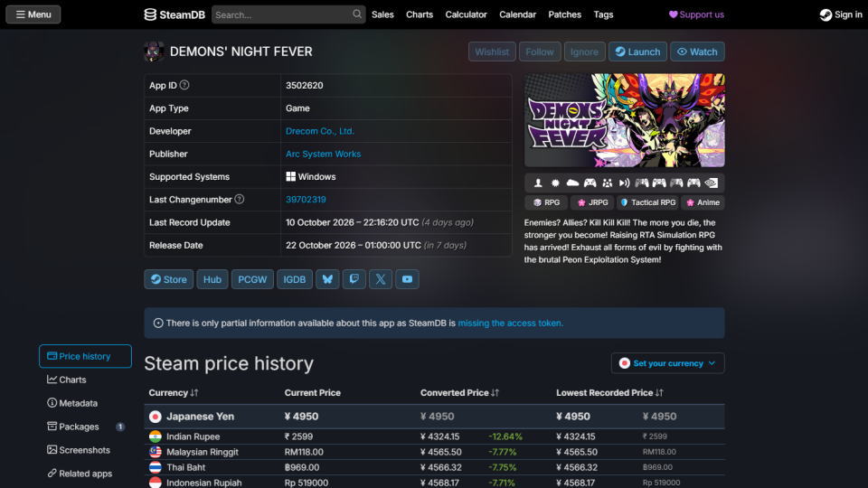
Task: Click Support us link
Action: (x=696, y=14)
